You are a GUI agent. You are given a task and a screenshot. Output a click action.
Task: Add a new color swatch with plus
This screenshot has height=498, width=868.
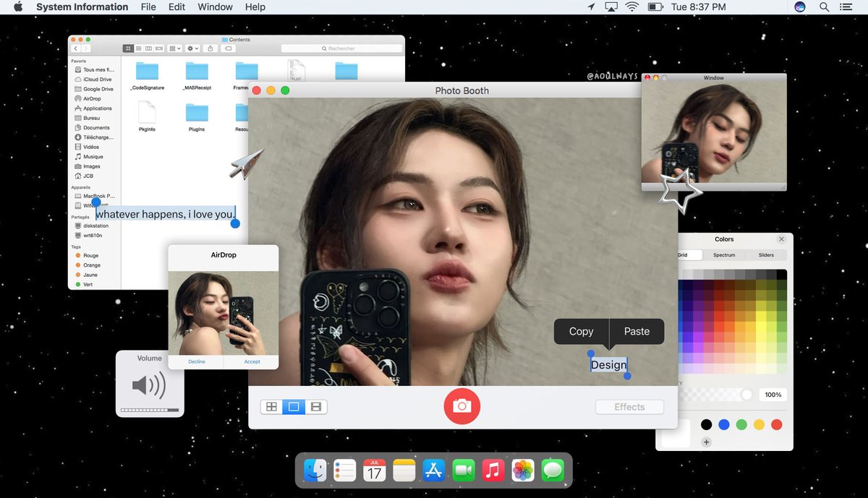[x=707, y=442]
